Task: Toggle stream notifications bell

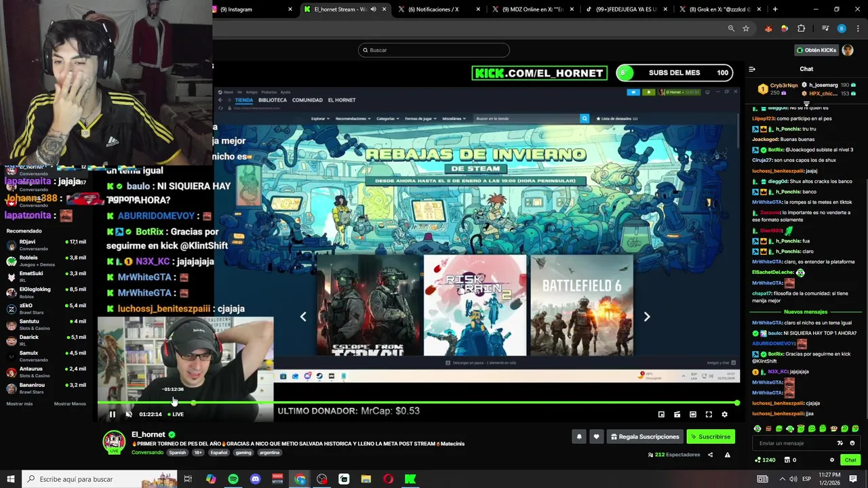Action: [x=579, y=436]
